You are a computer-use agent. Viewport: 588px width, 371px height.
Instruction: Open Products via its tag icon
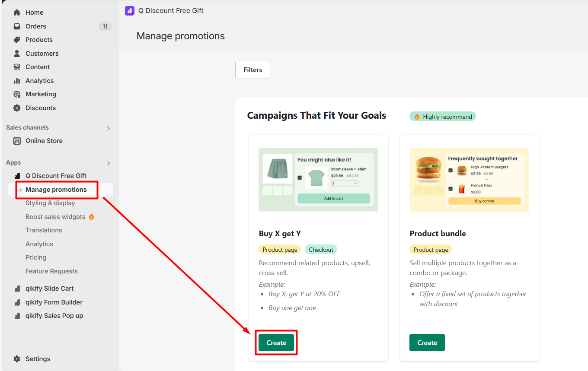point(17,40)
